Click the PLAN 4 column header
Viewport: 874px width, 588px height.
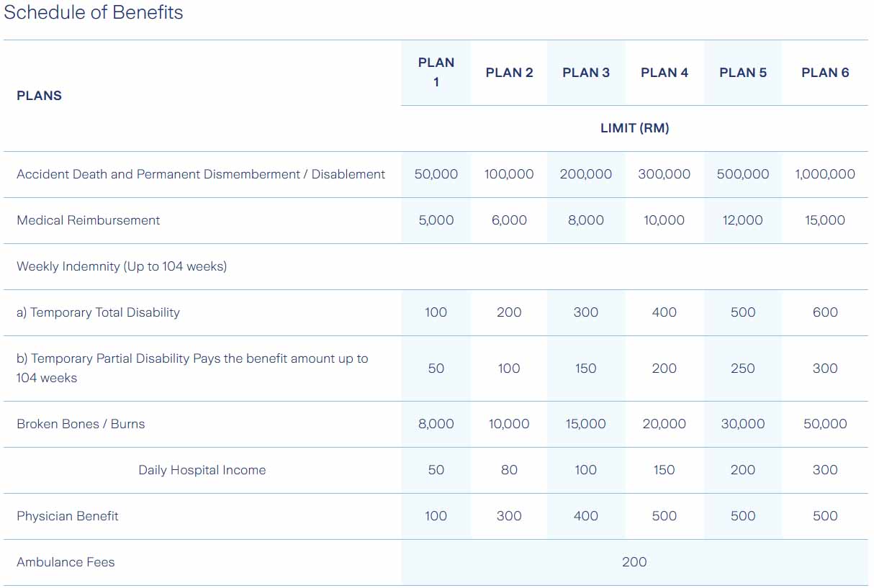664,73
